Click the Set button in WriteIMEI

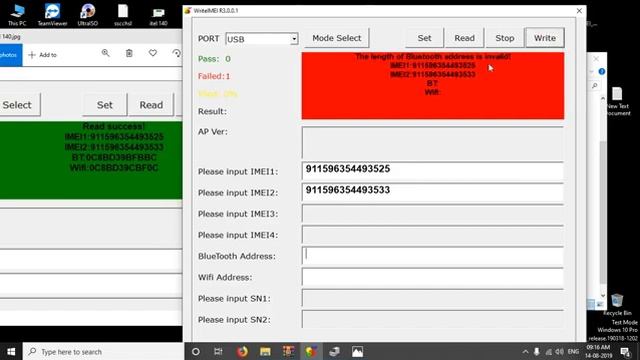(x=424, y=38)
